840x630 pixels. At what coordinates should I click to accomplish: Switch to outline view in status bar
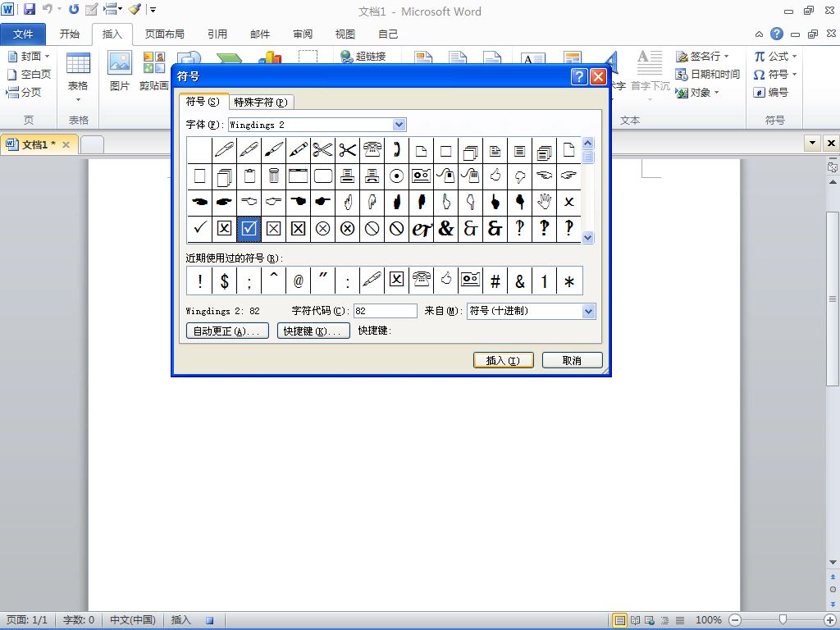point(664,620)
